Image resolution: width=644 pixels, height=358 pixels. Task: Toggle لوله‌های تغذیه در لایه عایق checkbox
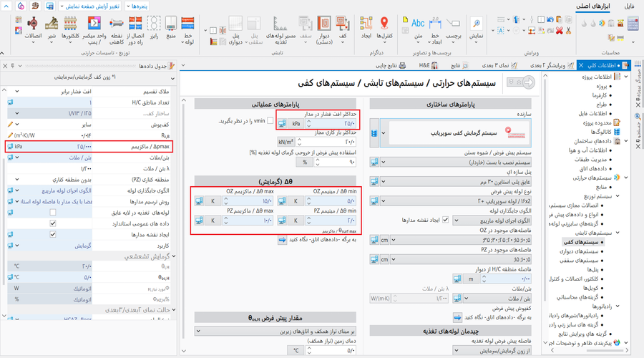(52, 213)
